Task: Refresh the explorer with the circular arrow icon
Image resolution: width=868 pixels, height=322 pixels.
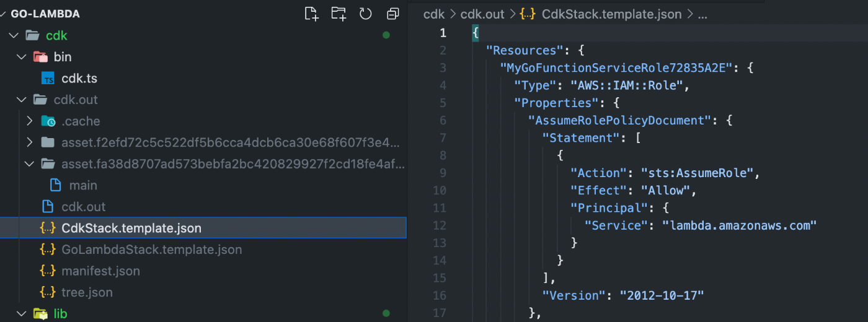Action: click(366, 14)
